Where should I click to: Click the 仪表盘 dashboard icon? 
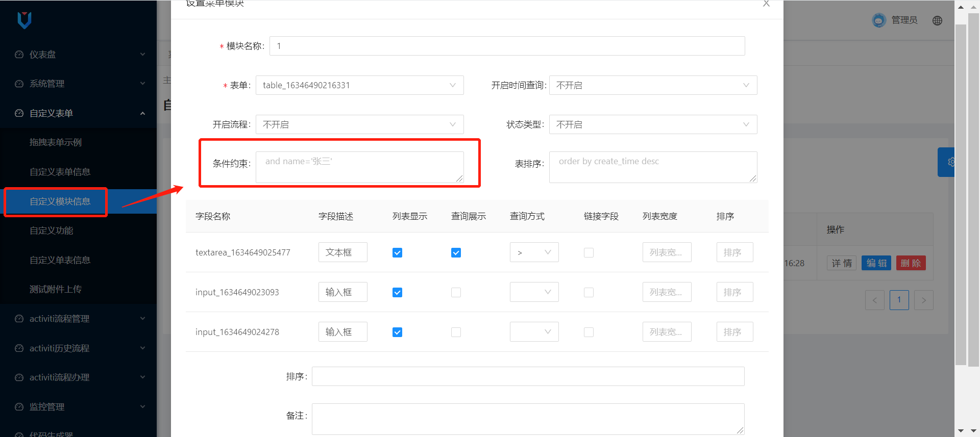pyautogui.click(x=19, y=55)
